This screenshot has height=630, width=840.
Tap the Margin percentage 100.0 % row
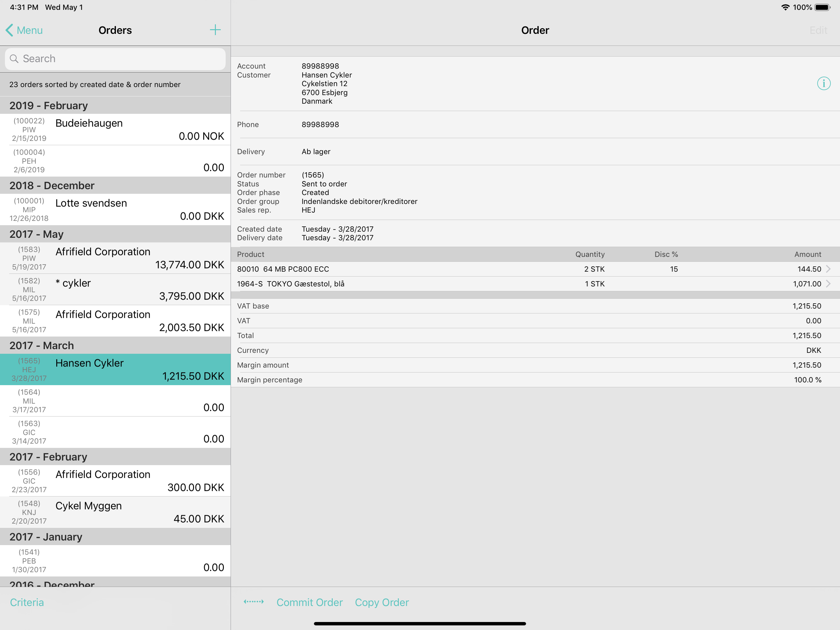point(535,380)
